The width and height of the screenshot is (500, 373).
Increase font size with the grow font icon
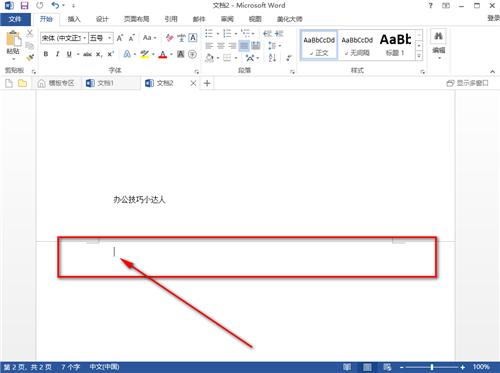click(120, 38)
